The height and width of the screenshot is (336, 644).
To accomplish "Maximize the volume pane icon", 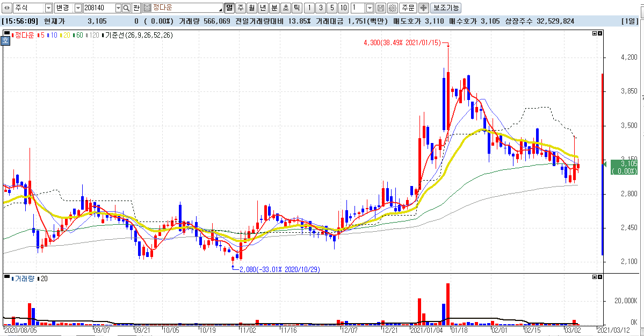I will coord(595,277).
